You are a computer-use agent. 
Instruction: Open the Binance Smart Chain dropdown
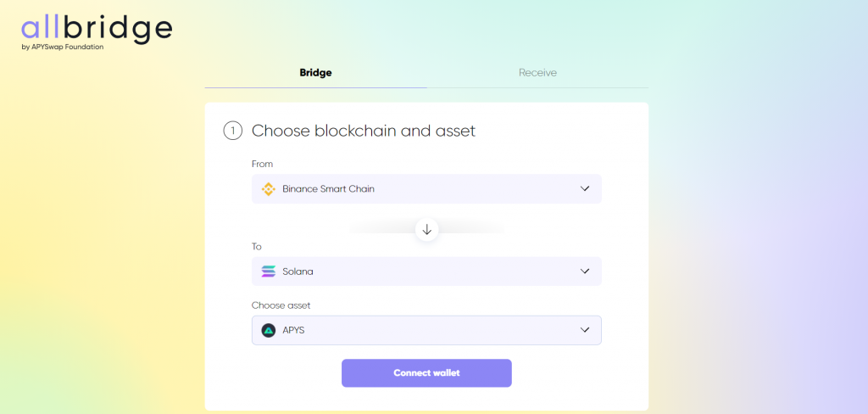point(426,189)
